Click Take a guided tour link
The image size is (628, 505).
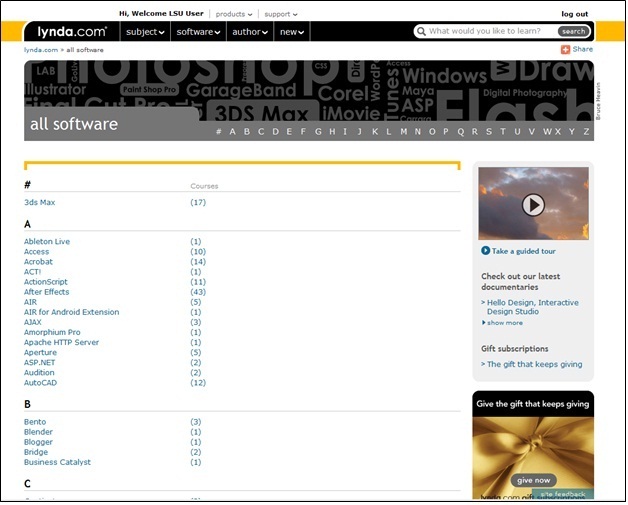coord(523,251)
